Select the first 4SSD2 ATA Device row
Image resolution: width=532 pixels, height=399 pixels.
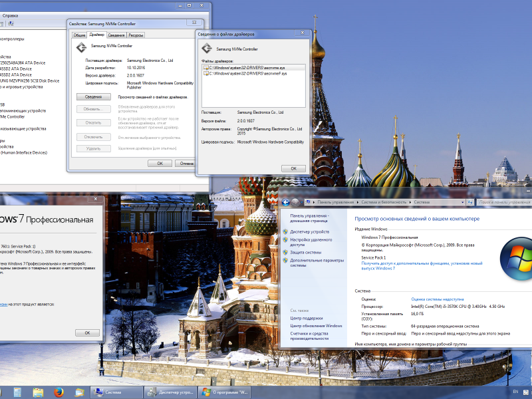(x=16, y=68)
